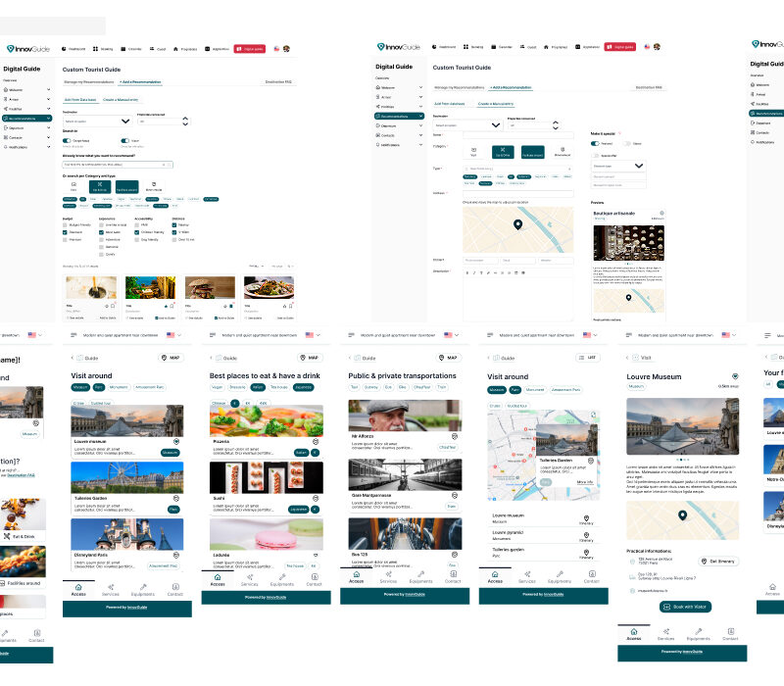
Task: Click Get itinerary button on Louvre Museum screen
Action: pyautogui.click(x=718, y=562)
